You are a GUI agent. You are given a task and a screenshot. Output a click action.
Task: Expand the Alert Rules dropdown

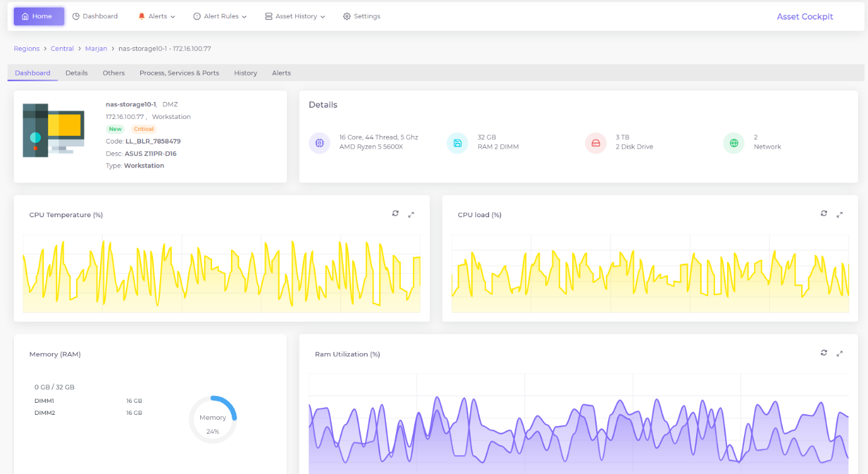pyautogui.click(x=220, y=16)
